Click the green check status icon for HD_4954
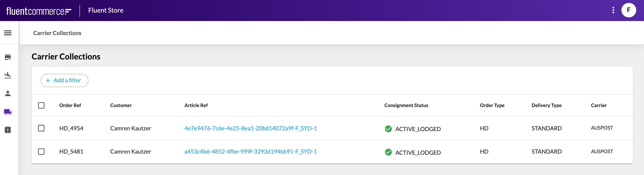Screen dimensions: 644x175 tap(388, 129)
